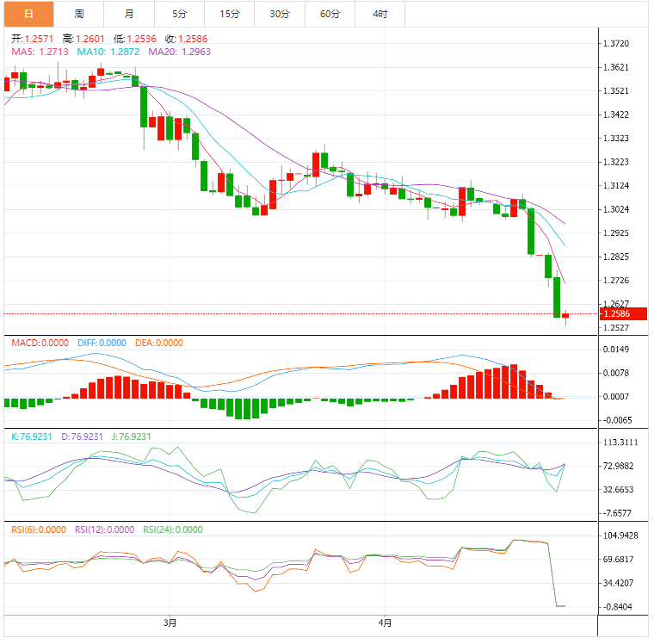Click the 113.3111 KDJ axis label
Screen dimensions: 654x644
pos(620,443)
